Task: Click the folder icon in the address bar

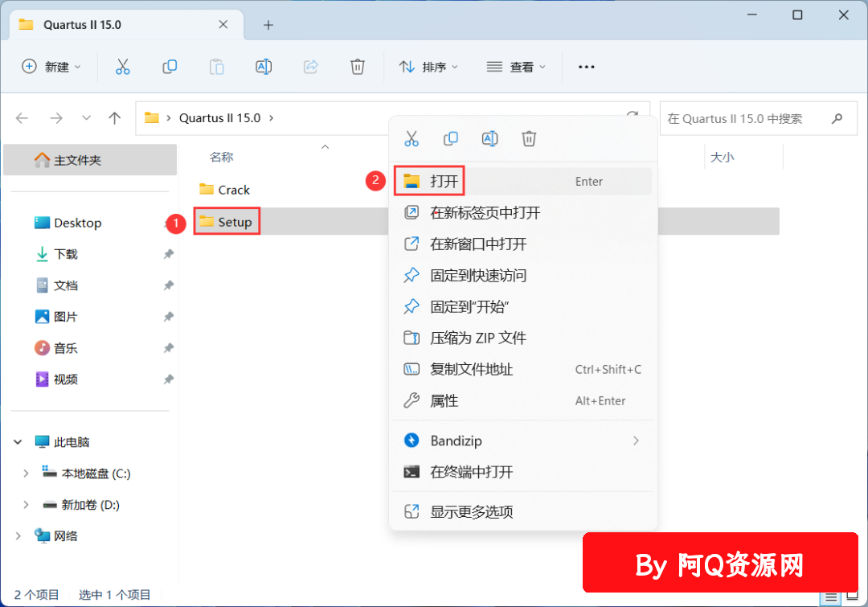Action: coord(152,117)
